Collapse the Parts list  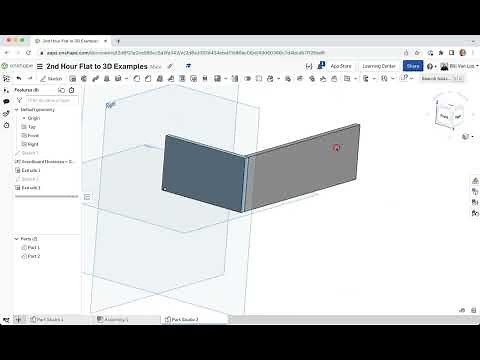pos(16,239)
